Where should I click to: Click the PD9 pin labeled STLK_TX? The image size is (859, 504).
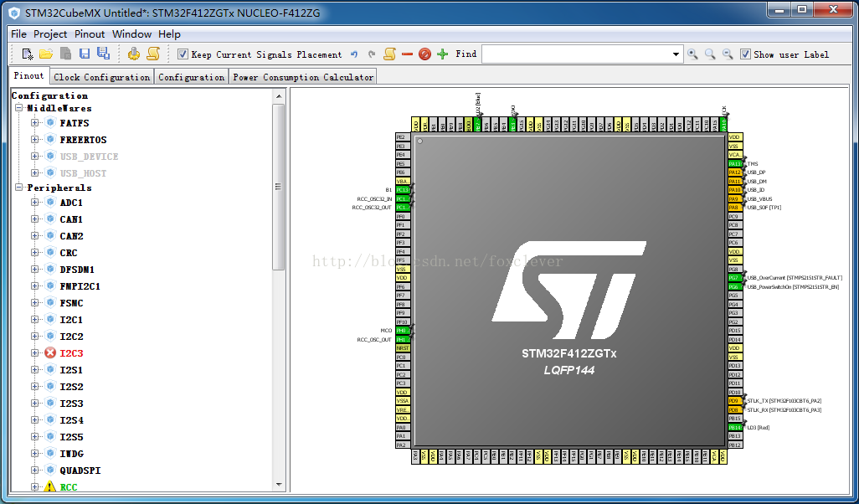click(735, 400)
